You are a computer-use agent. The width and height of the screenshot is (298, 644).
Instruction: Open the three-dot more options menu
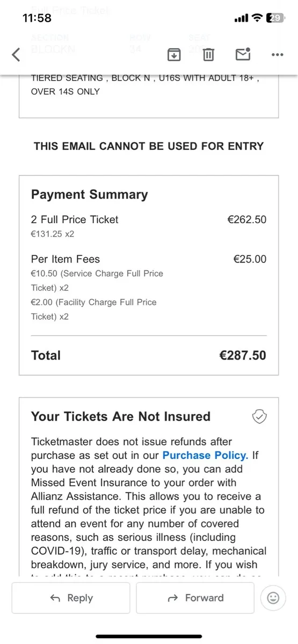click(278, 54)
